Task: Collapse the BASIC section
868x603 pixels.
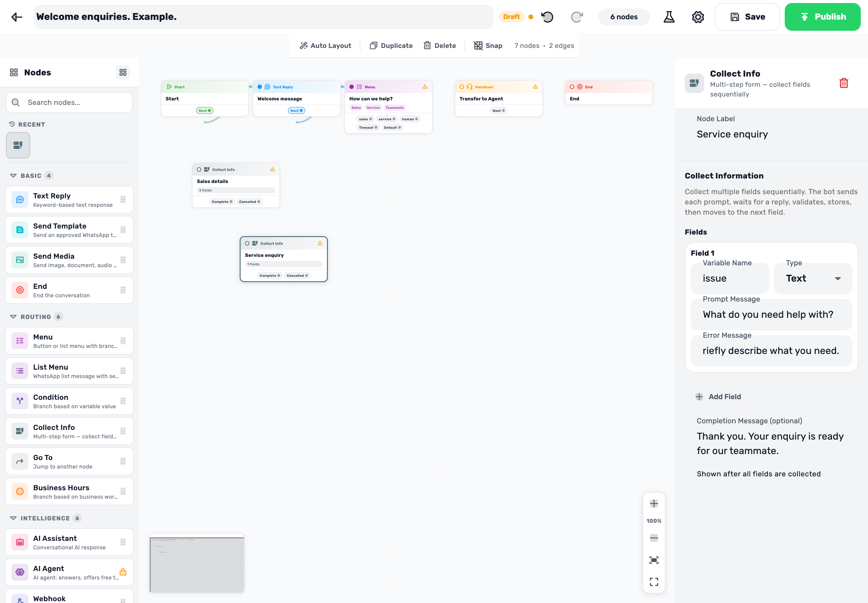Action: 13,176
